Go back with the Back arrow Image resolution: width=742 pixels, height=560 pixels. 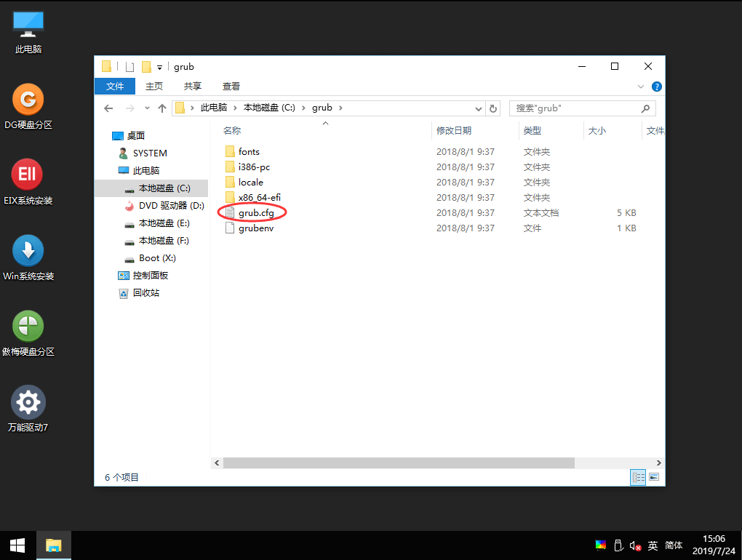coord(109,108)
